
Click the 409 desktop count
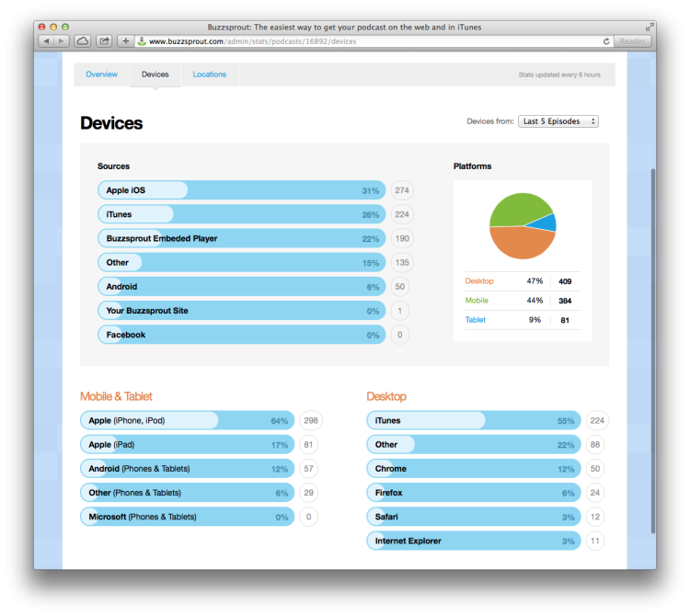point(565,281)
